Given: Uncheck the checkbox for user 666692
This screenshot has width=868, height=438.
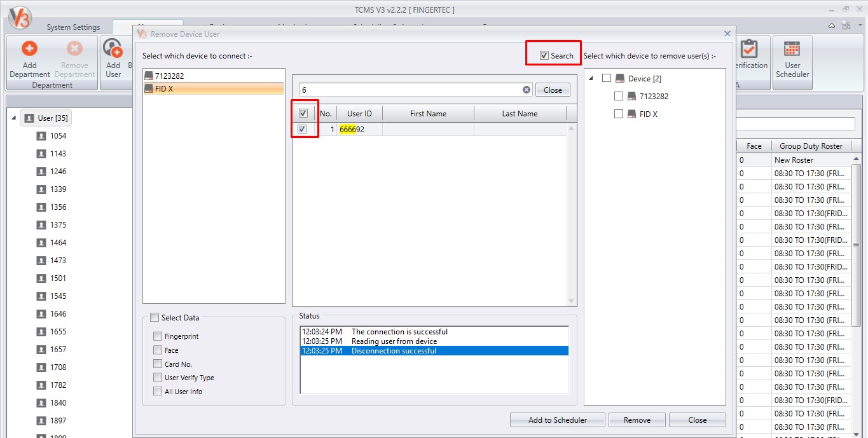Looking at the screenshot, I should tap(303, 129).
